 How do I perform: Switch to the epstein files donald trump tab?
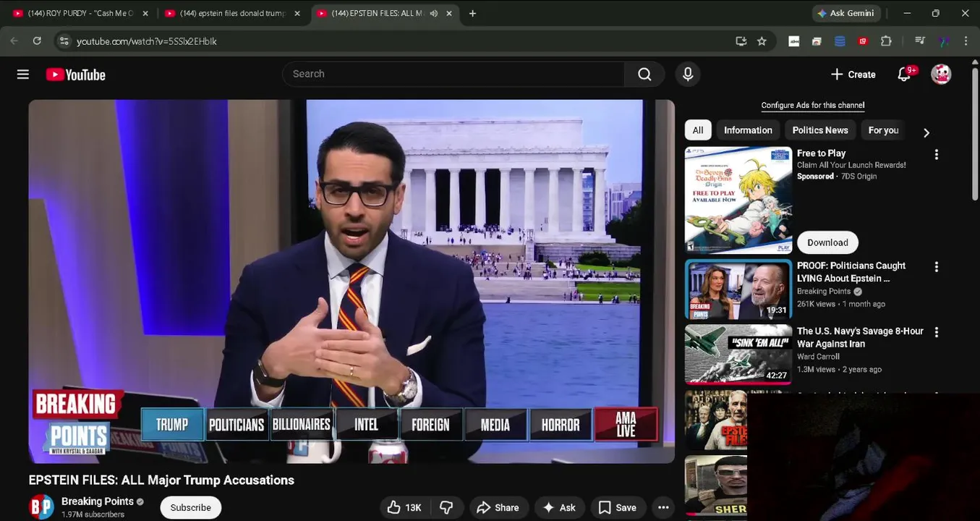233,13
